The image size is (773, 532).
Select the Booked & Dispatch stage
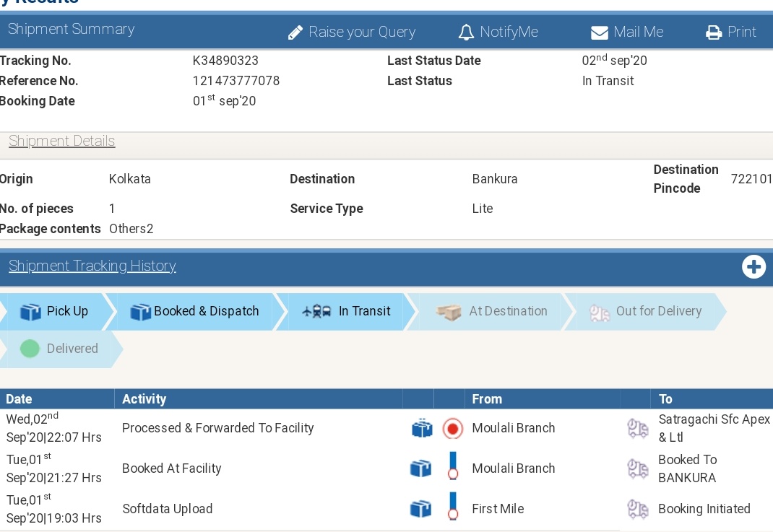tap(195, 312)
